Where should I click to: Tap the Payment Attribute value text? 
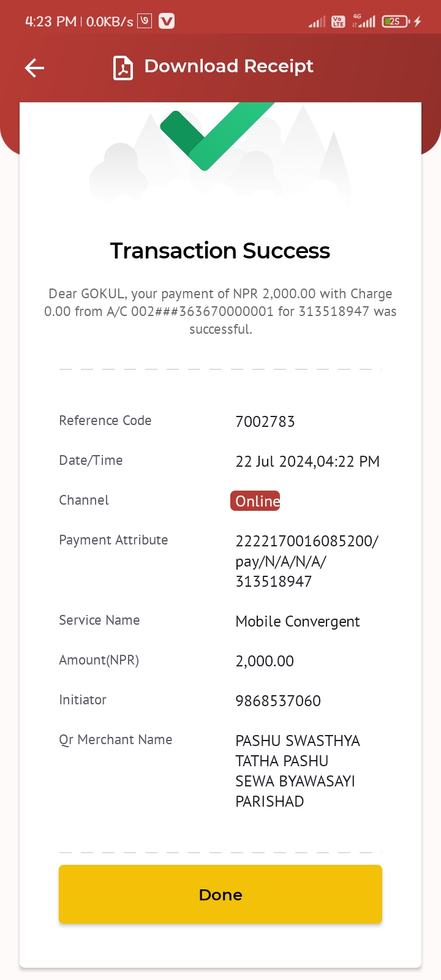click(307, 561)
